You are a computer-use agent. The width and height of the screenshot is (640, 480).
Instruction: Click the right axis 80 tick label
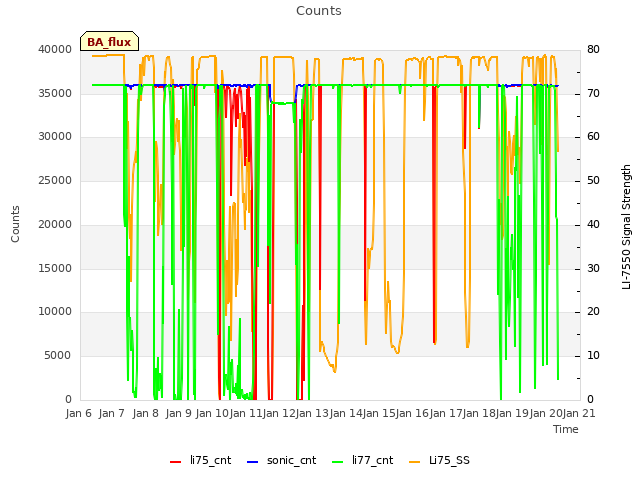coord(593,49)
